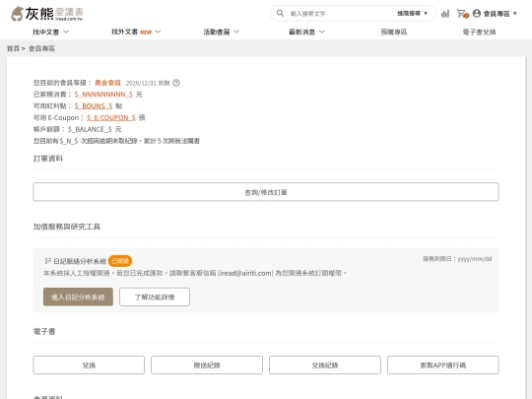Open the shopping cart icon
This screenshot has width=532, height=399.
(x=462, y=14)
